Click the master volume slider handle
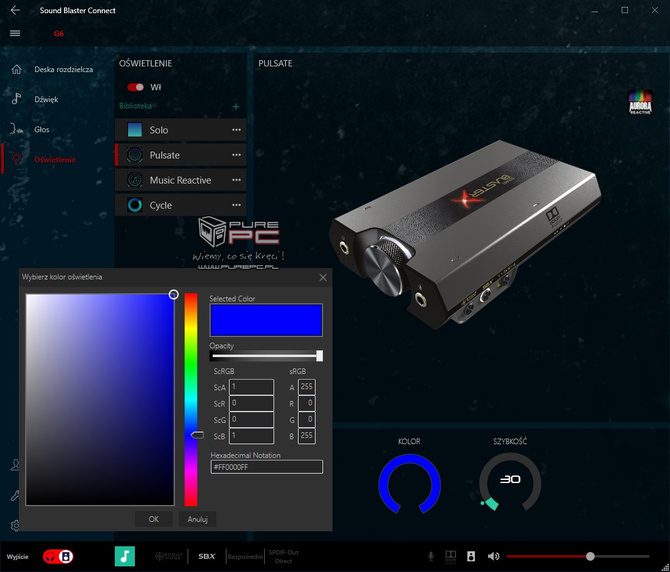Image resolution: width=670 pixels, height=572 pixels. (590, 556)
